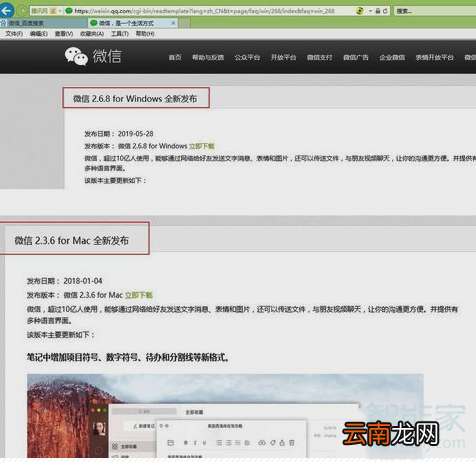This screenshot has width=476, height=462.
Task: Click the refresh icon in address bar
Action: click(x=385, y=11)
